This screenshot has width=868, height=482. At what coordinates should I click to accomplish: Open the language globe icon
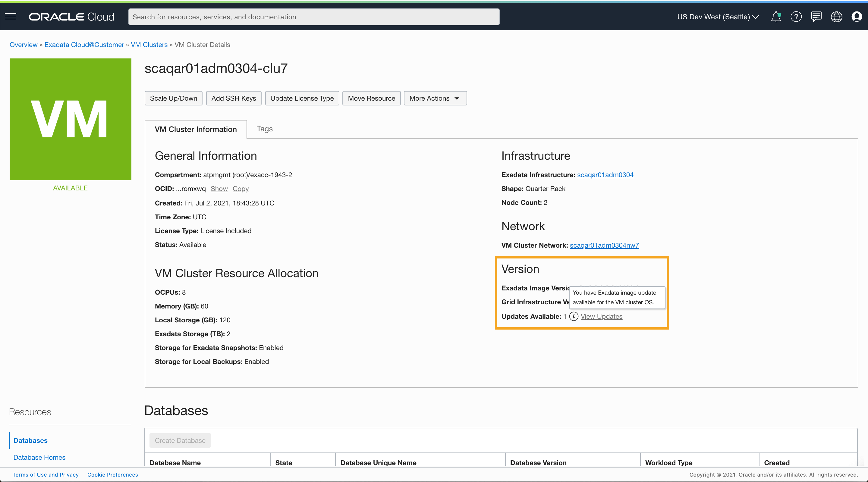coord(836,17)
